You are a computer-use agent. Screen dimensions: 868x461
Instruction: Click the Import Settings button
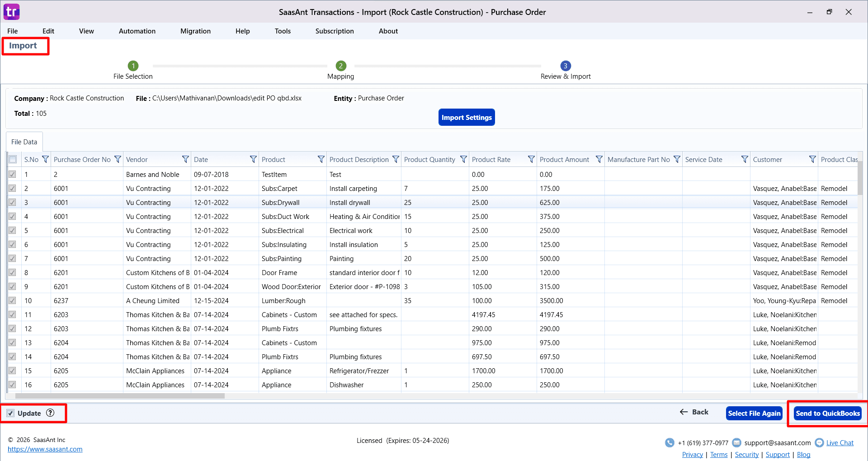coord(467,117)
